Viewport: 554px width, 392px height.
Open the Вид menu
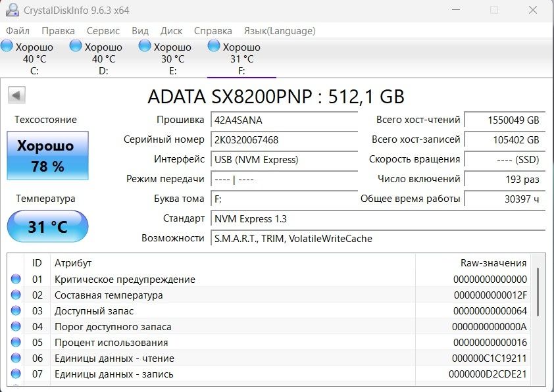click(x=140, y=31)
